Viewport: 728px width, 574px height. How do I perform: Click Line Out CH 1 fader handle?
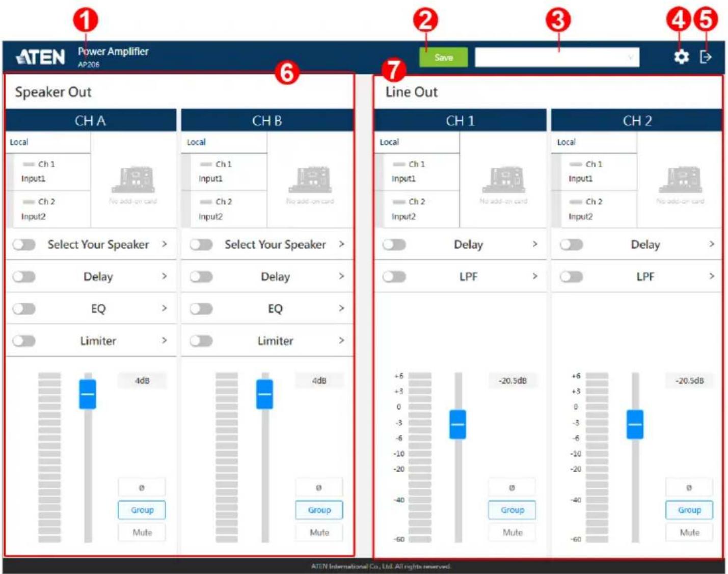[457, 424]
